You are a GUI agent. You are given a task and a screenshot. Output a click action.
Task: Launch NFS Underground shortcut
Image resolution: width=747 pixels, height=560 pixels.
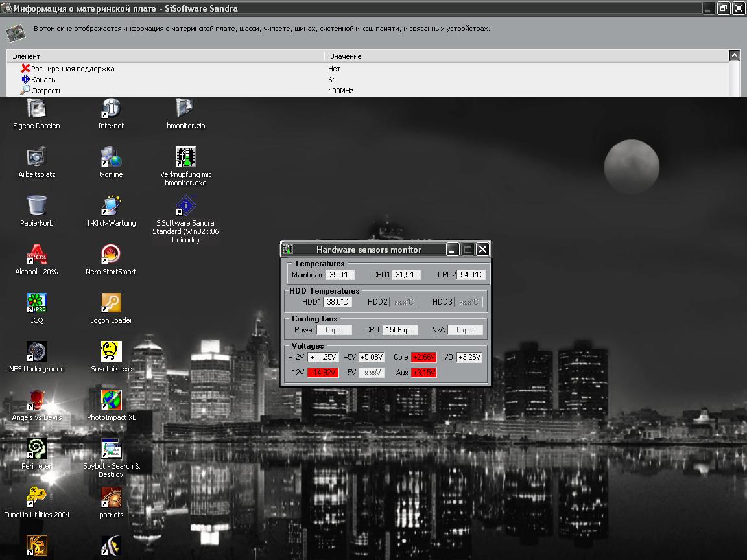point(36,351)
